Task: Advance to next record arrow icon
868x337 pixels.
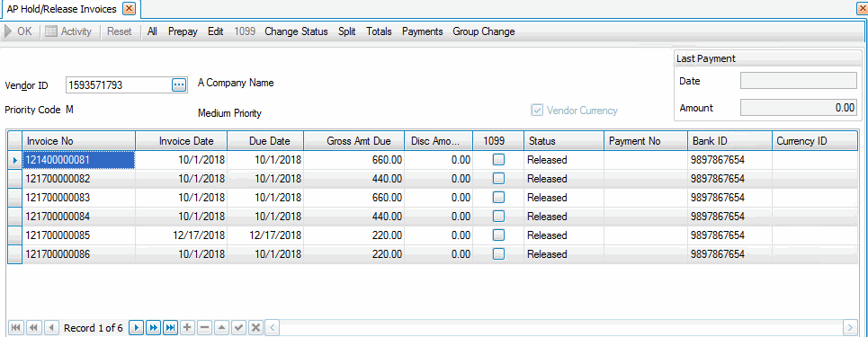Action: pos(136,328)
